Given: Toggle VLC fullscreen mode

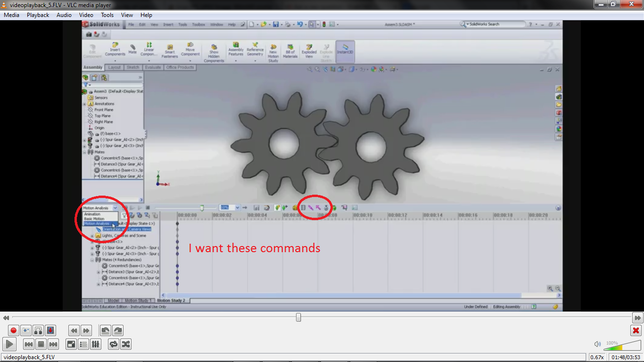Looking at the screenshot, I should tap(71, 344).
